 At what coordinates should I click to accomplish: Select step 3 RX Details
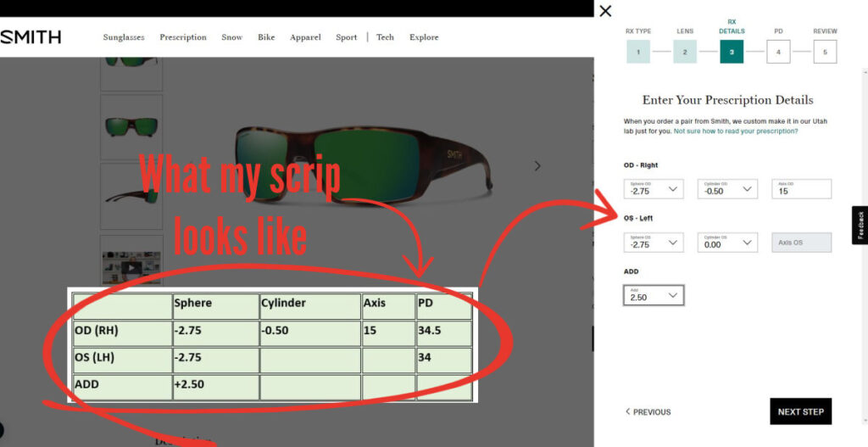click(x=732, y=52)
